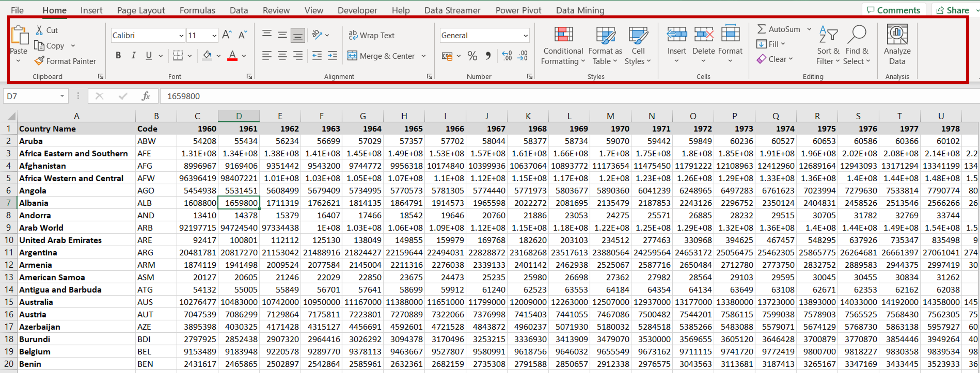The width and height of the screenshot is (980, 373).
Task: Open the File tab
Action: click(x=17, y=10)
